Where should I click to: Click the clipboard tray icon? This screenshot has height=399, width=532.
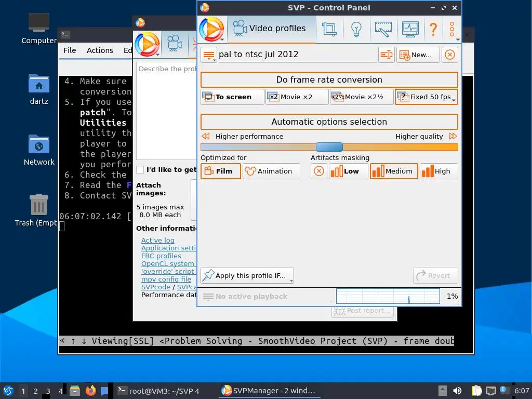[x=476, y=391]
